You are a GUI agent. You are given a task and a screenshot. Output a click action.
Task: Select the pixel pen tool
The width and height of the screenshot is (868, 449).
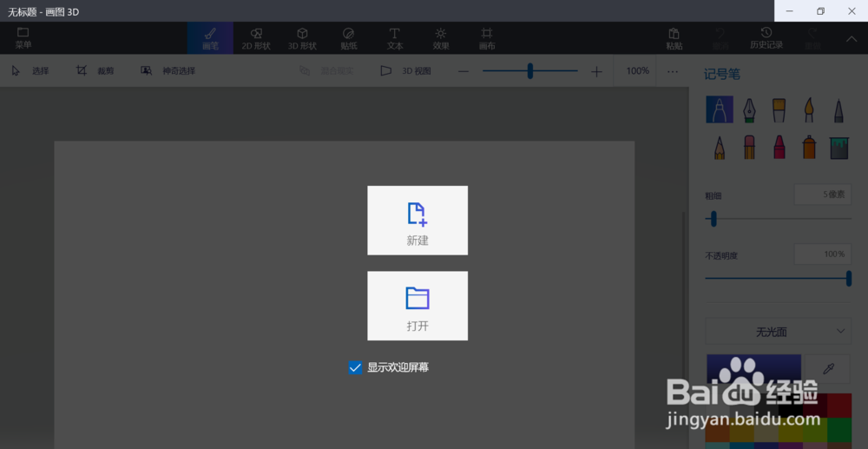[839, 110]
